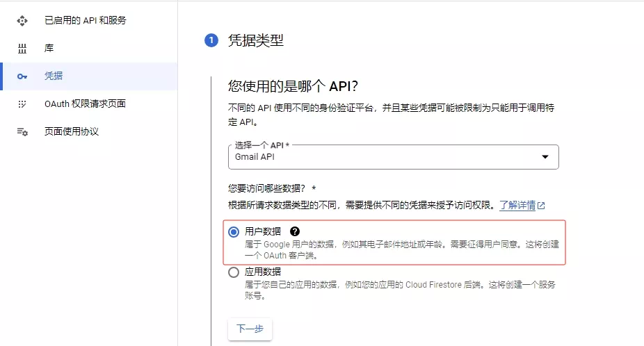Image resolution: width=644 pixels, height=346 pixels.
Task: Select the 库 sidebar entry label
Action: tap(49, 49)
